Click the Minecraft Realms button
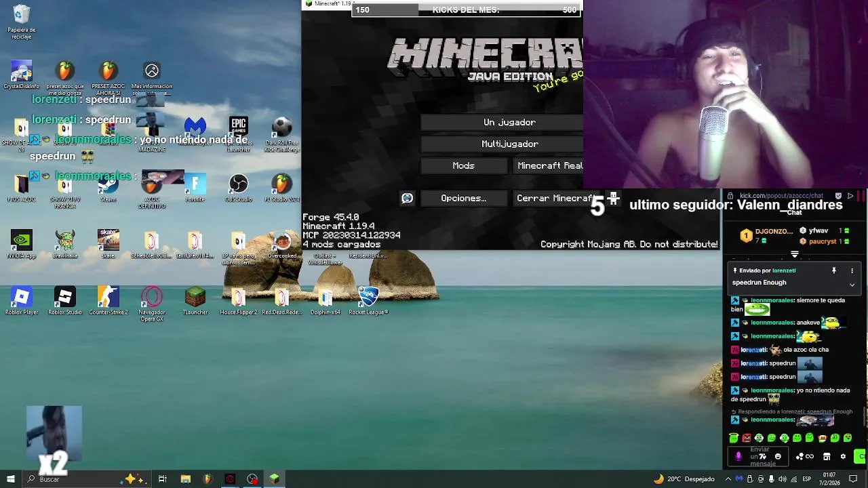 (548, 165)
